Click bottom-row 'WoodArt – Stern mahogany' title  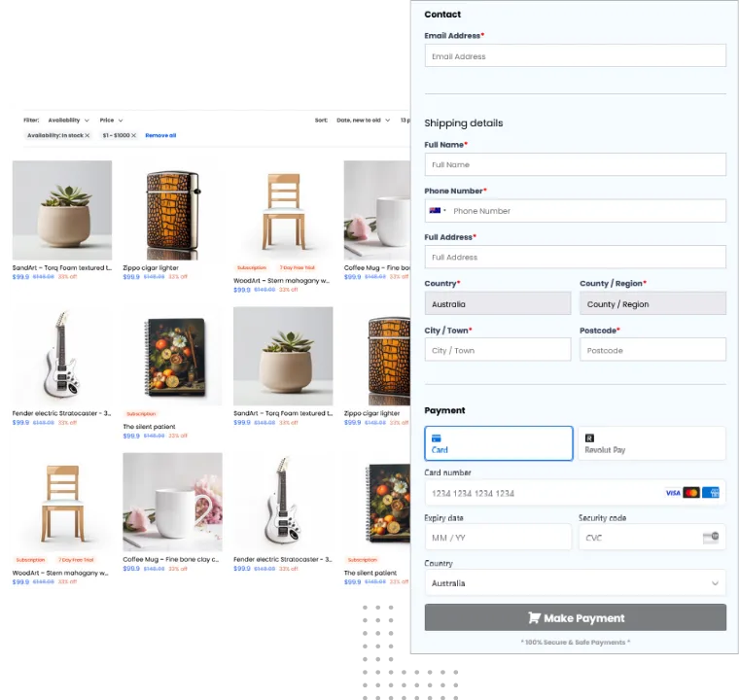[x=60, y=573]
